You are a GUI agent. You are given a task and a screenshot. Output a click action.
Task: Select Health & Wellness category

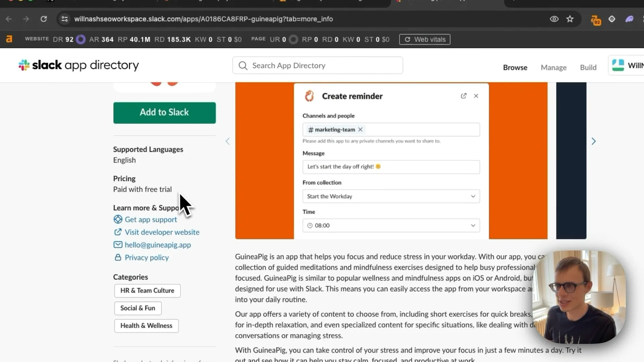point(146,325)
